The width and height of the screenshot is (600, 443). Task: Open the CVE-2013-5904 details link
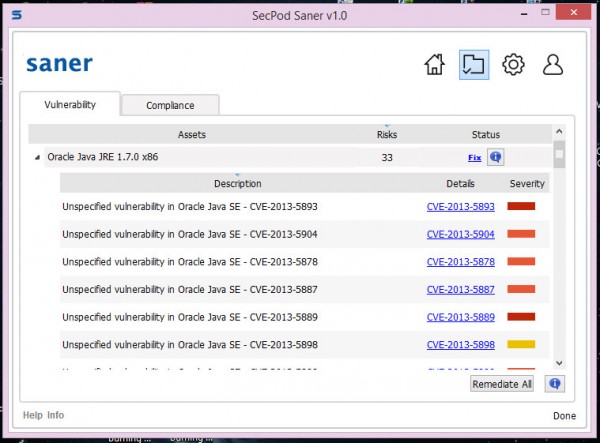pyautogui.click(x=461, y=234)
